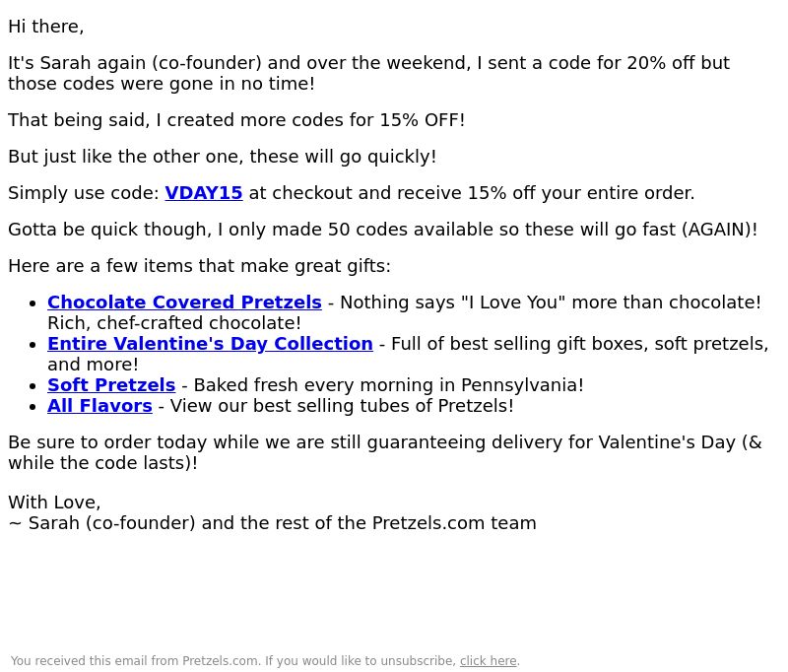Open the Chocolate Covered Pretzels link
Screen dimensions: 788x672
coord(184,302)
